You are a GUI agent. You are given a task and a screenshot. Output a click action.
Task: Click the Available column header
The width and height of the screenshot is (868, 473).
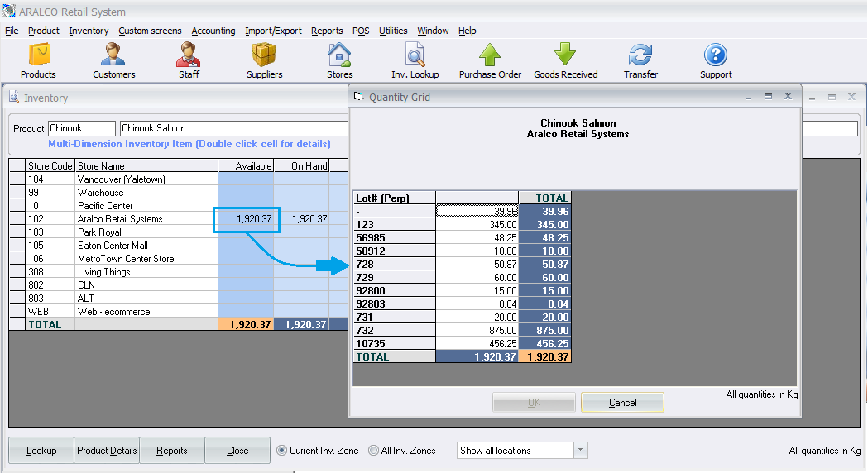[247, 166]
